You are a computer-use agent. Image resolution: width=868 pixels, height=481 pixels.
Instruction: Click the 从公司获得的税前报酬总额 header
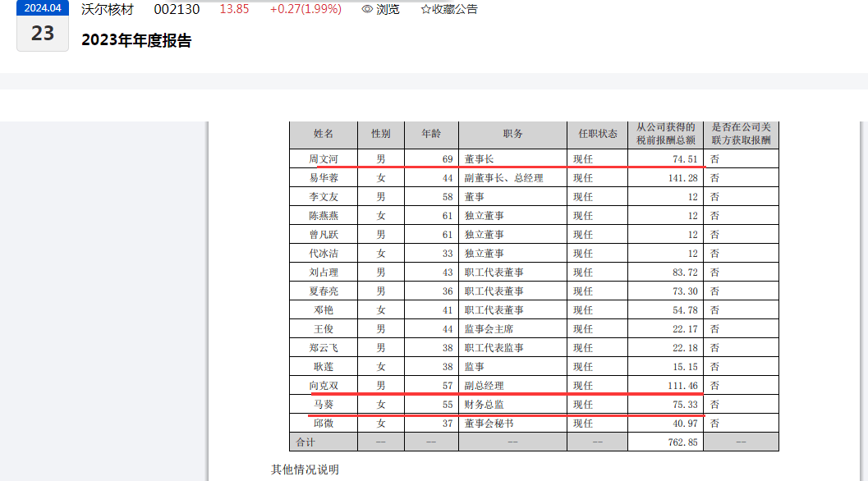[665, 134]
